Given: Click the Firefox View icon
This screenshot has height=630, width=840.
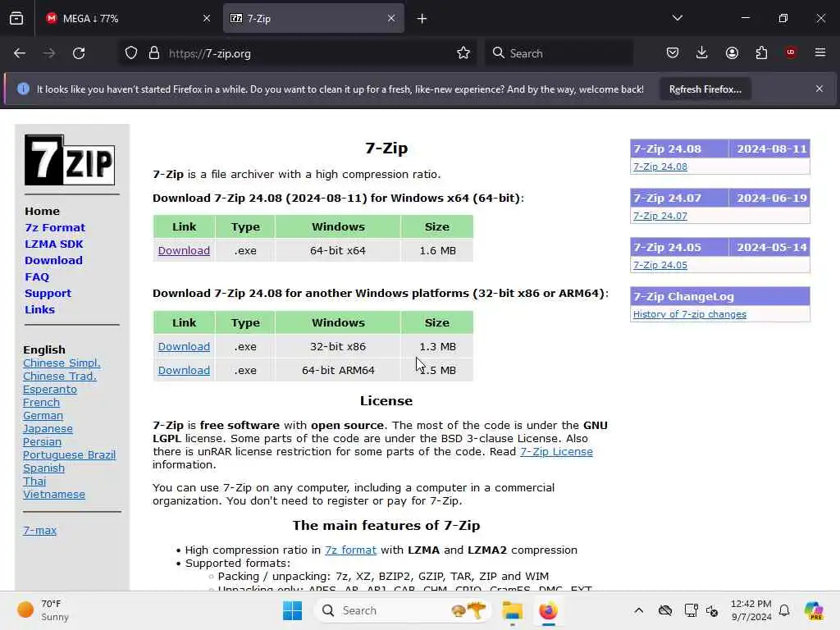Looking at the screenshot, I should coord(16,18).
